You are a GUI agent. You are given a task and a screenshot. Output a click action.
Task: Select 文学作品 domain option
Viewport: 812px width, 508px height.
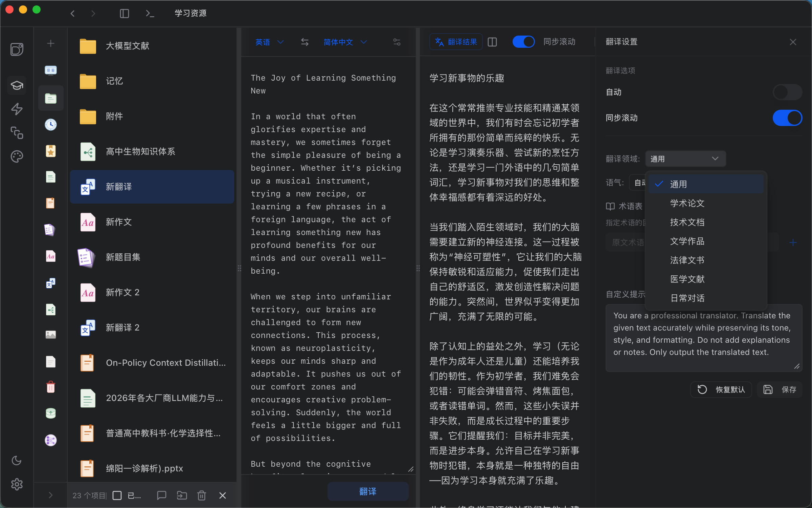pos(706,241)
